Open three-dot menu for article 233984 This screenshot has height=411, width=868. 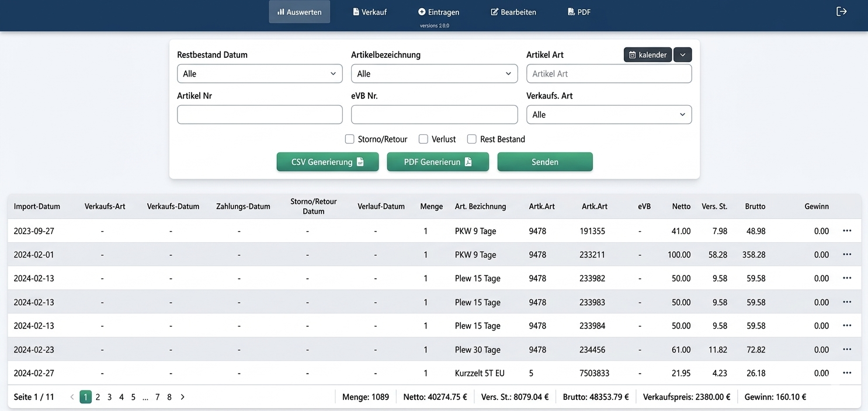tap(847, 326)
